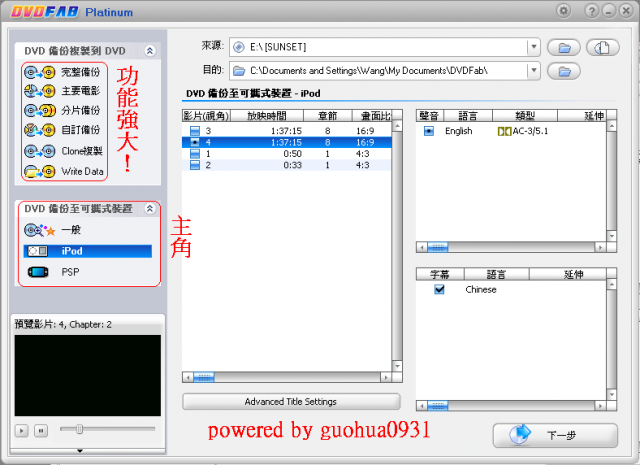The width and height of the screenshot is (640, 465).
Task: Click the AC-3/5.1 Dolby audio icon
Action: pyautogui.click(x=504, y=131)
